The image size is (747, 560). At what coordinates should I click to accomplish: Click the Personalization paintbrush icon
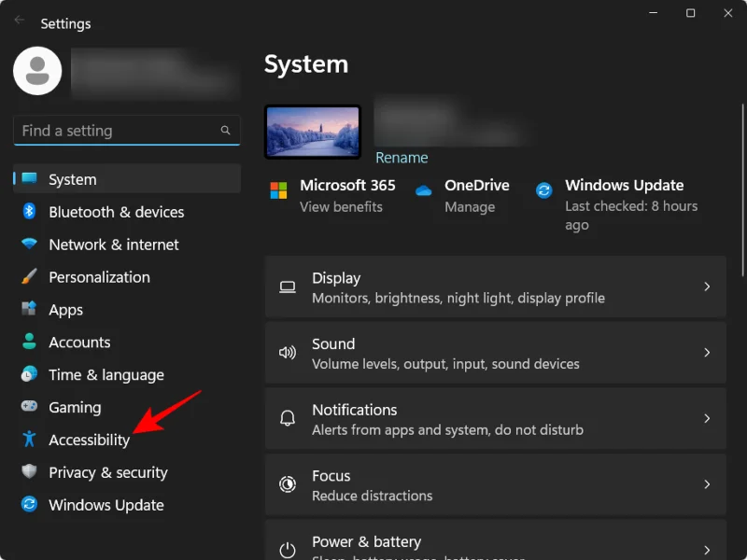pyautogui.click(x=29, y=276)
